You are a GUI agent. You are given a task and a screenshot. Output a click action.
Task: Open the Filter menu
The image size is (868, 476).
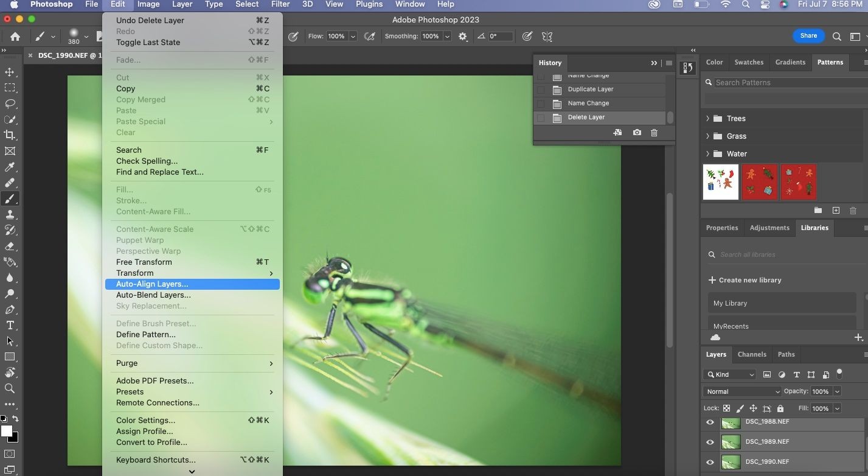[x=280, y=4]
